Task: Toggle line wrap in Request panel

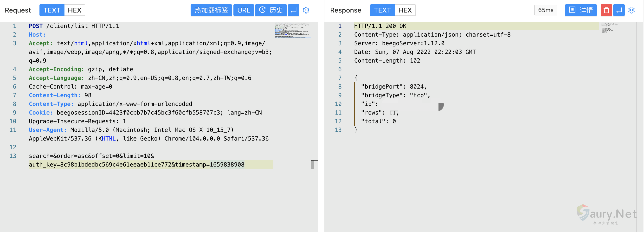Action: [294, 10]
